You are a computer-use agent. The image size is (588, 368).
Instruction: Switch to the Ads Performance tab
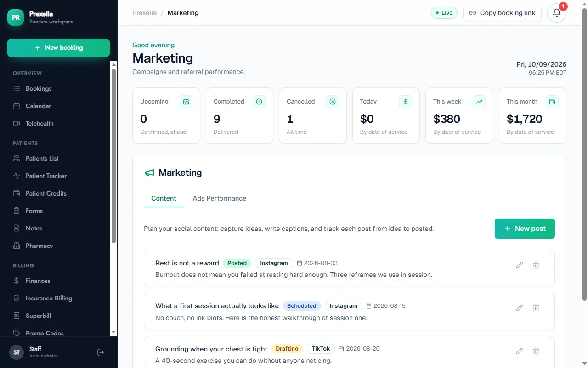[220, 198]
